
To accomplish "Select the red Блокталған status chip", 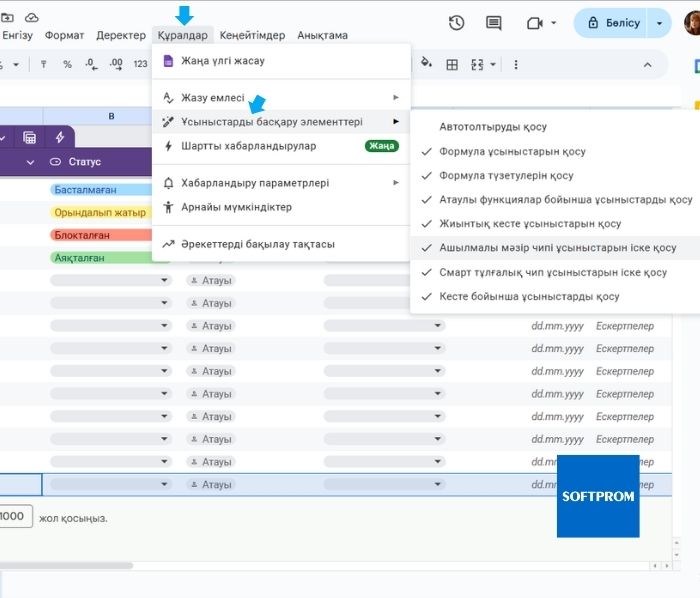I will pyautogui.click(x=85, y=235).
